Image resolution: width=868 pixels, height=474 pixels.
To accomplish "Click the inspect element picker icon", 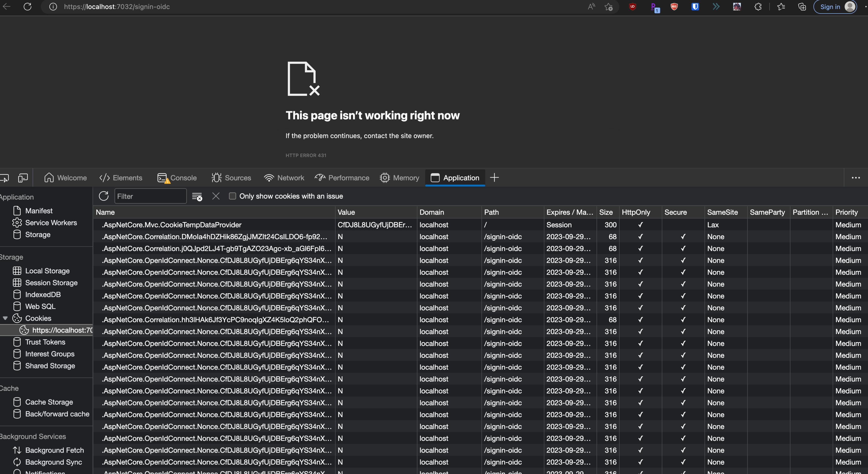I will [5, 178].
